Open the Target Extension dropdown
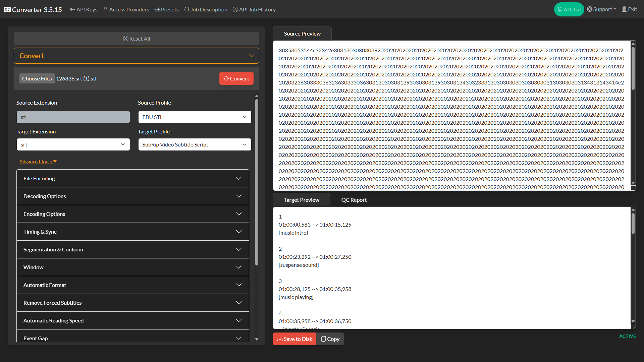This screenshot has width=644, height=362. pyautogui.click(x=73, y=144)
